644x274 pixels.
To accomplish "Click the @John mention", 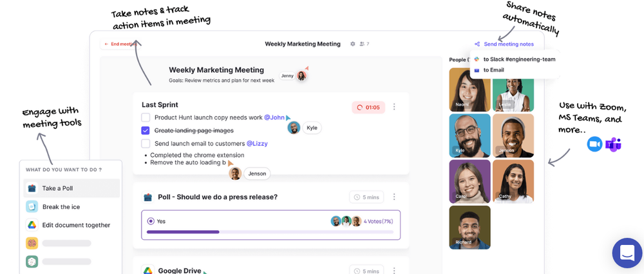I will pyautogui.click(x=274, y=118).
